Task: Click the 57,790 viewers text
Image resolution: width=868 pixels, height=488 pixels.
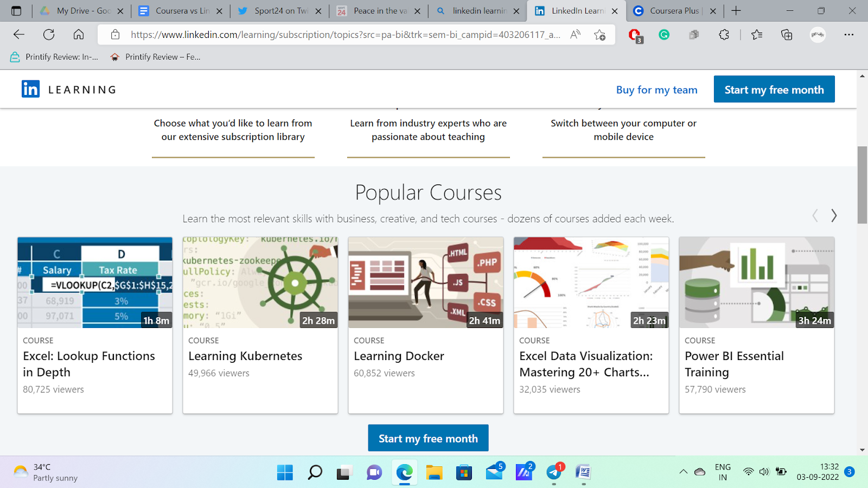Action: coord(715,389)
